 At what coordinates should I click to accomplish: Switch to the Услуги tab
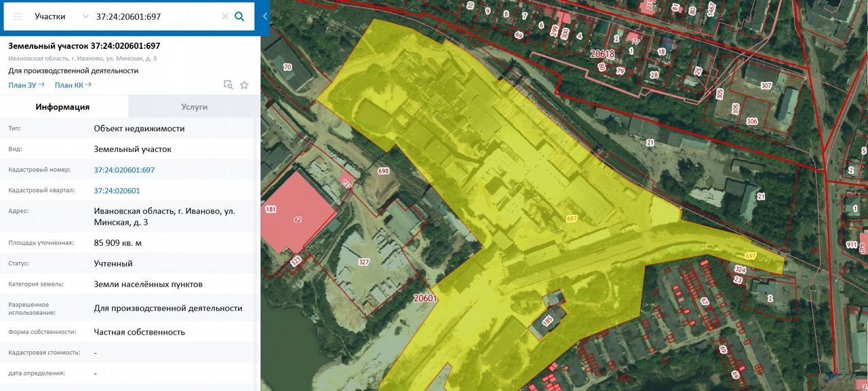194,107
